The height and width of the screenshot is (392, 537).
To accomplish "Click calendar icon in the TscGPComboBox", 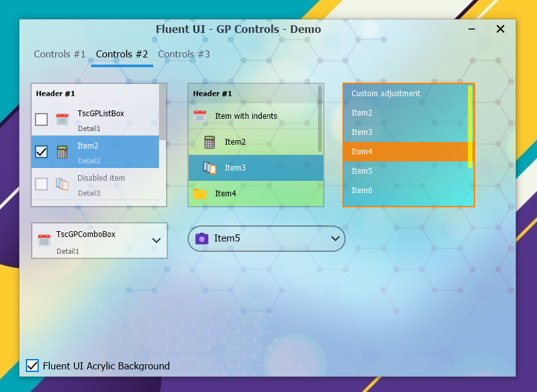I will coord(44,240).
